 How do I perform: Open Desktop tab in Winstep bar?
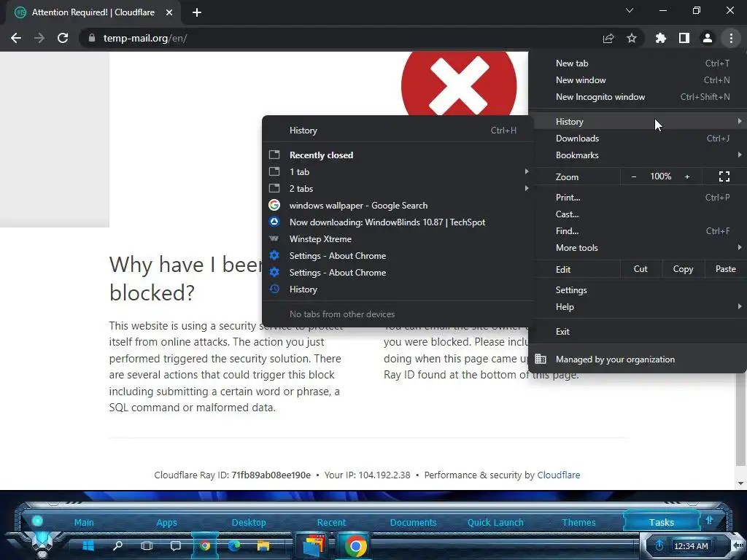(249, 522)
